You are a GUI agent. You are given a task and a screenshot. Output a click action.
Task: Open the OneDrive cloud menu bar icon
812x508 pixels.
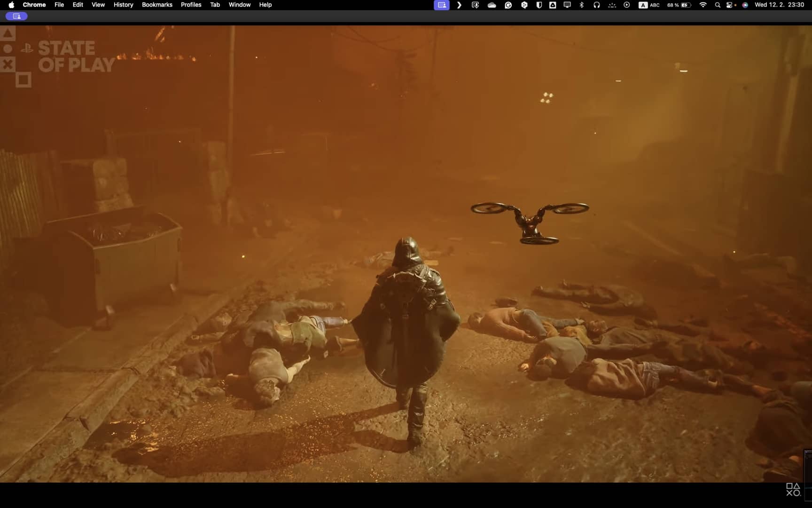[x=492, y=5]
